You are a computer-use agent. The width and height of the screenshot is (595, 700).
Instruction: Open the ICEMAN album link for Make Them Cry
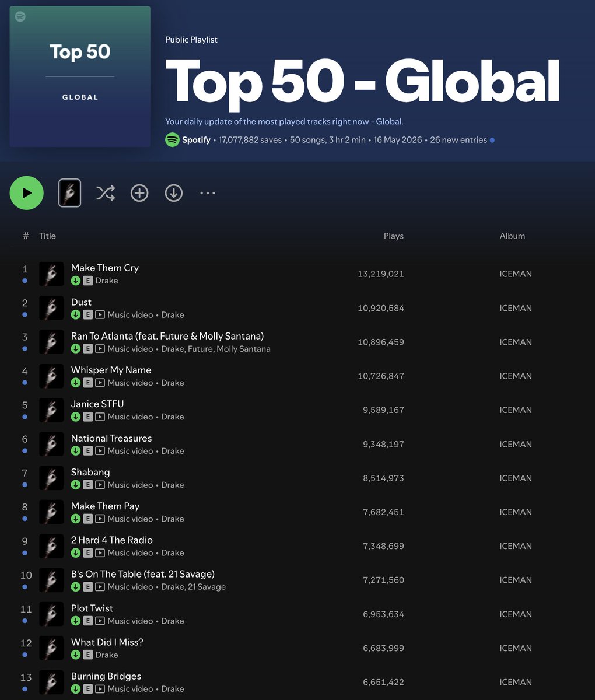tap(516, 274)
